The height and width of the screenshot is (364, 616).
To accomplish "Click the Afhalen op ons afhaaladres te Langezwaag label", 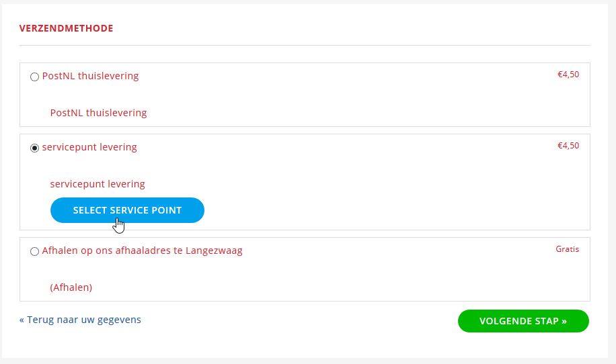I will pos(142,251).
